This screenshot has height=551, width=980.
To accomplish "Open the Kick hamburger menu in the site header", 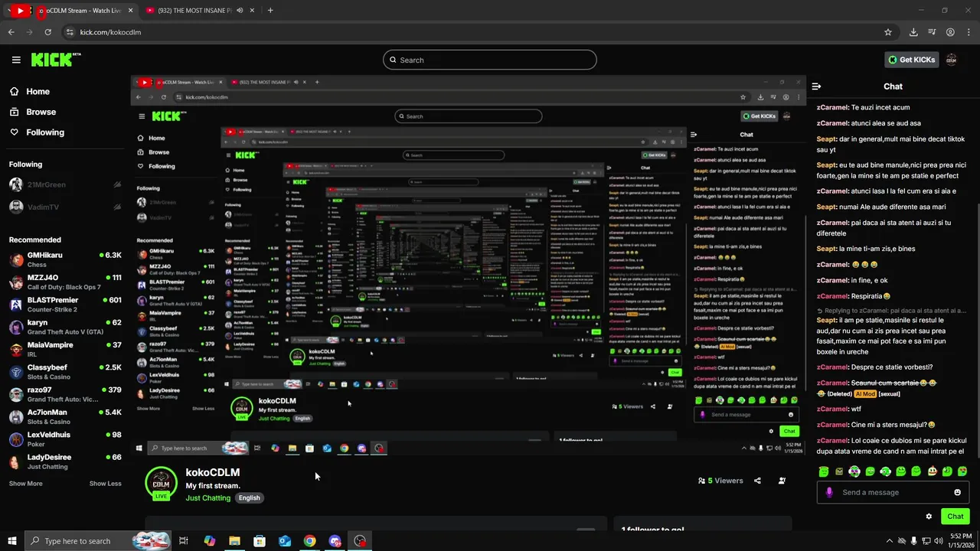I will (x=16, y=60).
